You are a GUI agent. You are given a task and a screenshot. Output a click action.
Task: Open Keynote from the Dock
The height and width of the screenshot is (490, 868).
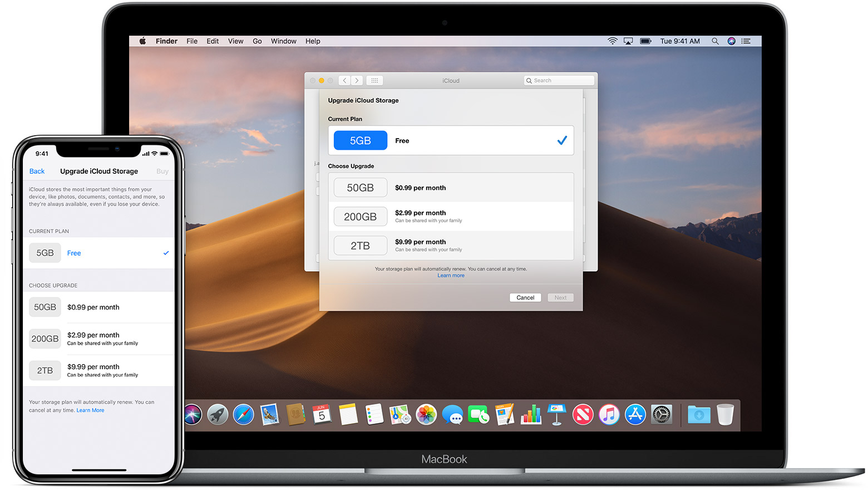pos(556,415)
